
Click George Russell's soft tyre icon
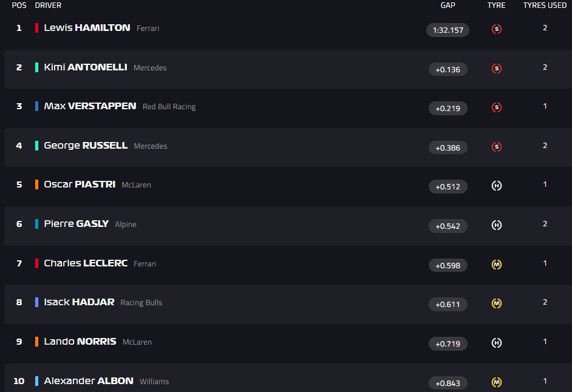pyautogui.click(x=496, y=146)
